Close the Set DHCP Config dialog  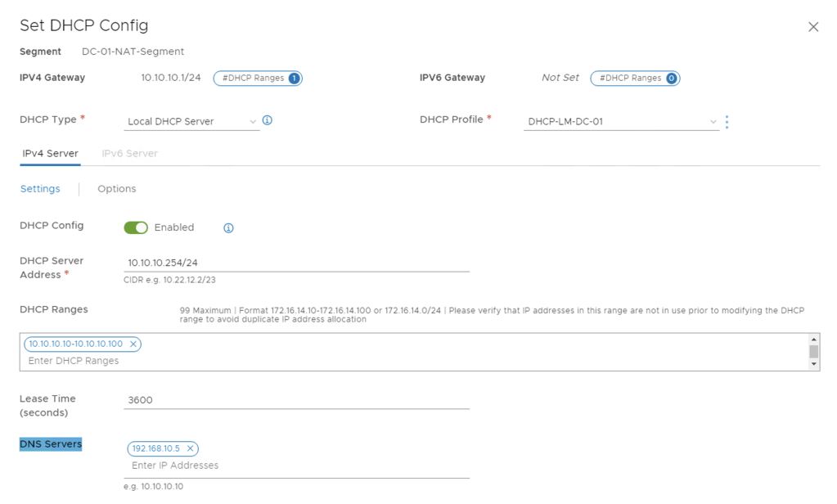click(x=812, y=27)
